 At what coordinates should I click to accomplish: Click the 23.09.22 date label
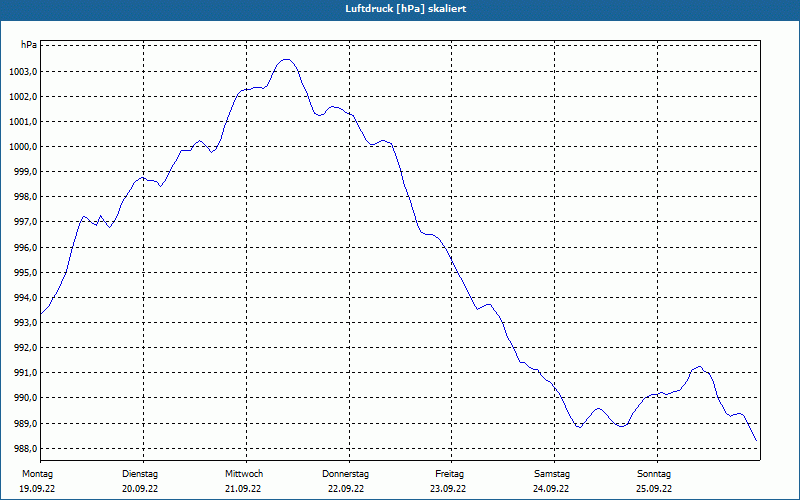[448, 489]
